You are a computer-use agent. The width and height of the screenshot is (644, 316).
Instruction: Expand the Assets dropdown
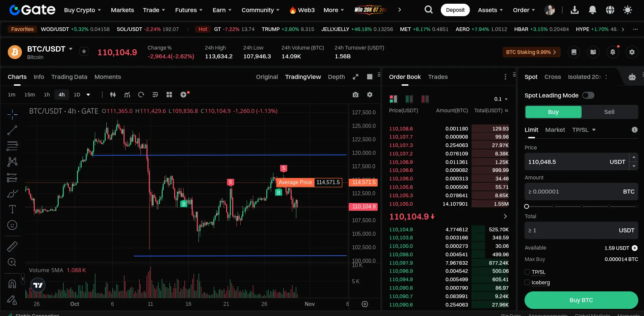coord(490,10)
